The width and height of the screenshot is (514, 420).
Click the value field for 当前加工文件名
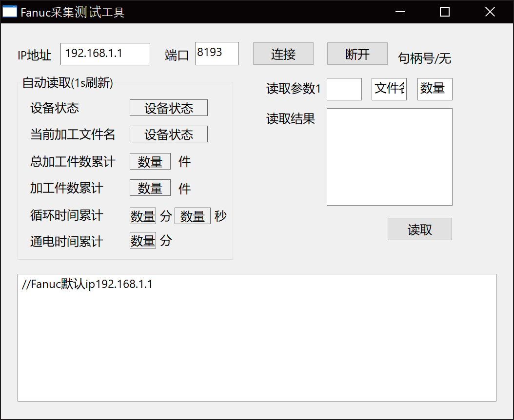click(169, 134)
